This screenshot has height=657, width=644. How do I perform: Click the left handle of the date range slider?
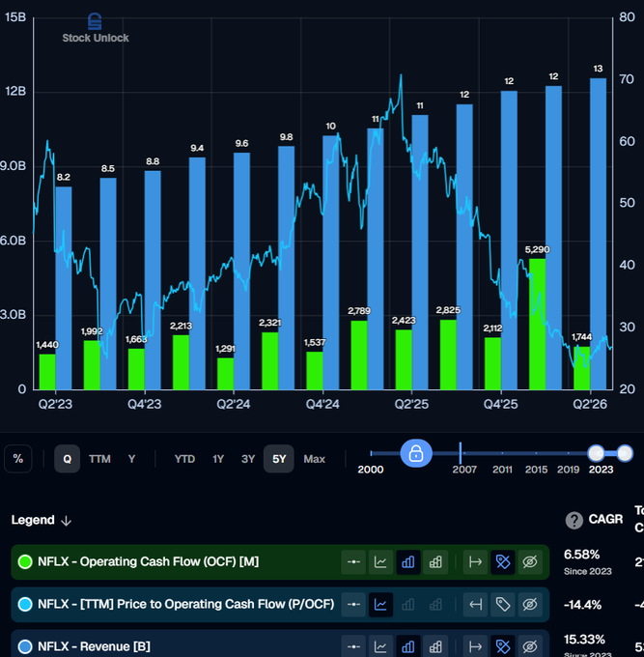(596, 453)
